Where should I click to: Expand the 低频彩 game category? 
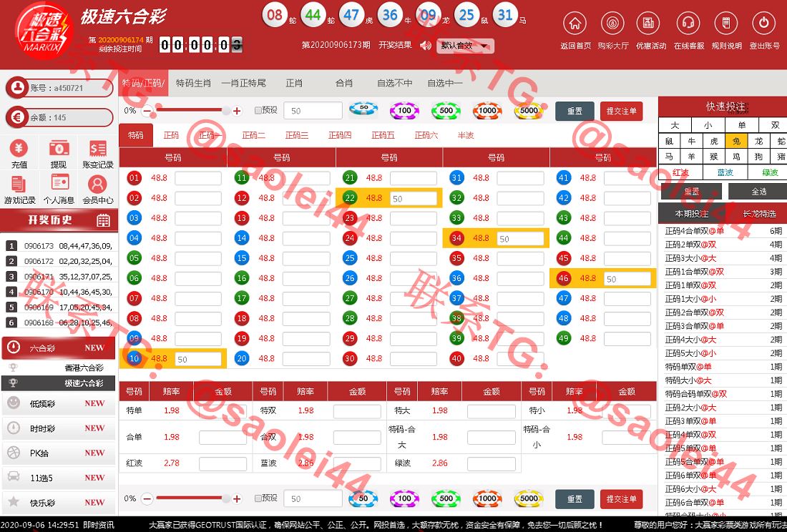pos(58,404)
